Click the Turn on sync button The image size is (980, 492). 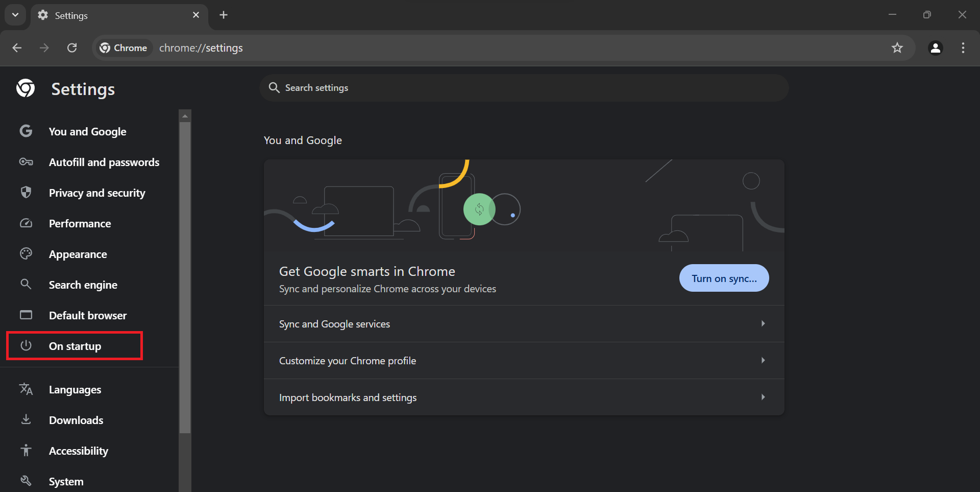(x=724, y=278)
